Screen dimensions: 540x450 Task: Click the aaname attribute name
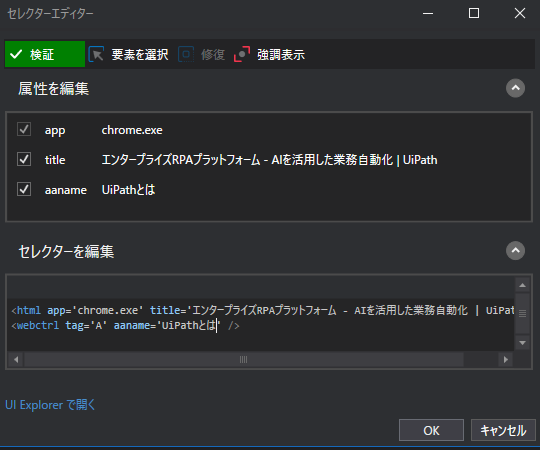65,190
